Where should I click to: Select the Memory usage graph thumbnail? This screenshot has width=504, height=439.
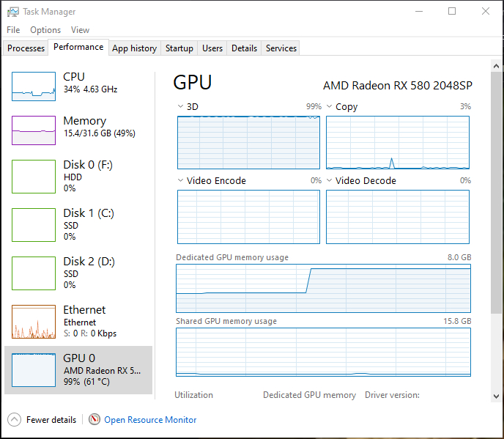point(34,130)
